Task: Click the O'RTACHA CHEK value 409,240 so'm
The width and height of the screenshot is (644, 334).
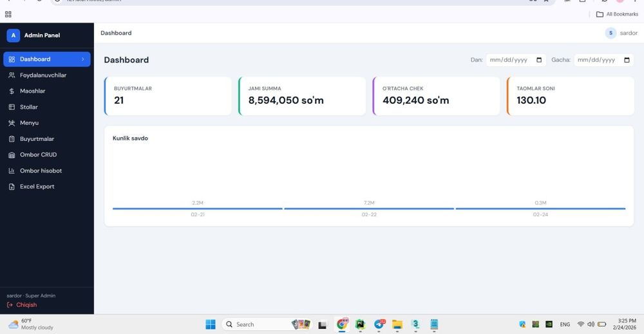Action: (415, 100)
